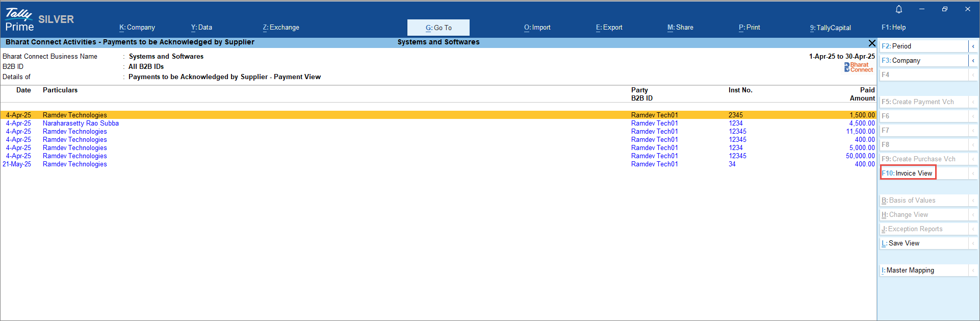Close the Bharat Connect Activities report
The width and height of the screenshot is (980, 321).
[872, 43]
